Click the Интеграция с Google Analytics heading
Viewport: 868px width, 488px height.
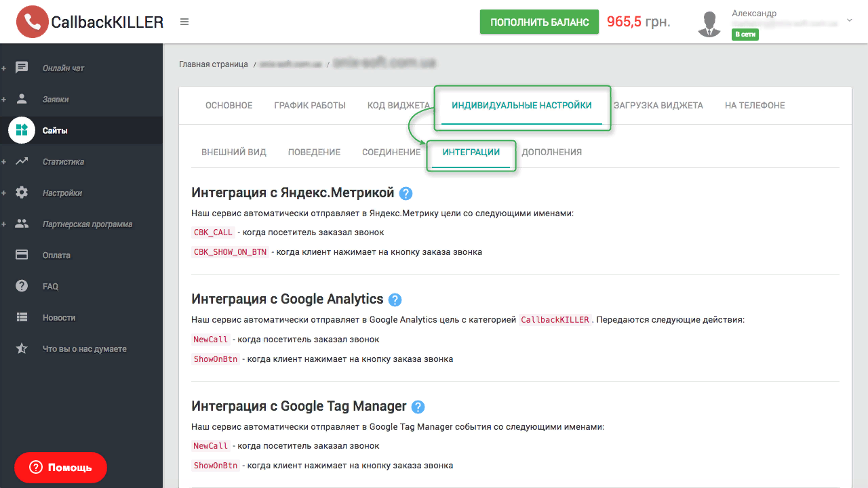pyautogui.click(x=288, y=300)
